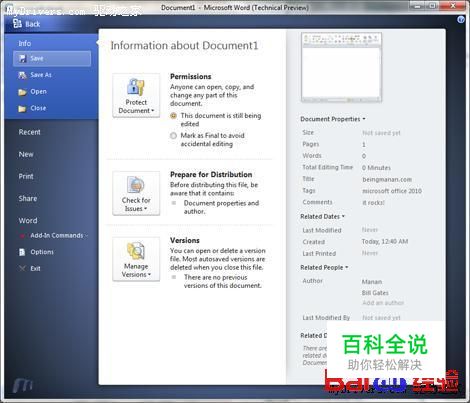Click author name 'Bill Gates'
470x403 pixels.
coord(375,293)
